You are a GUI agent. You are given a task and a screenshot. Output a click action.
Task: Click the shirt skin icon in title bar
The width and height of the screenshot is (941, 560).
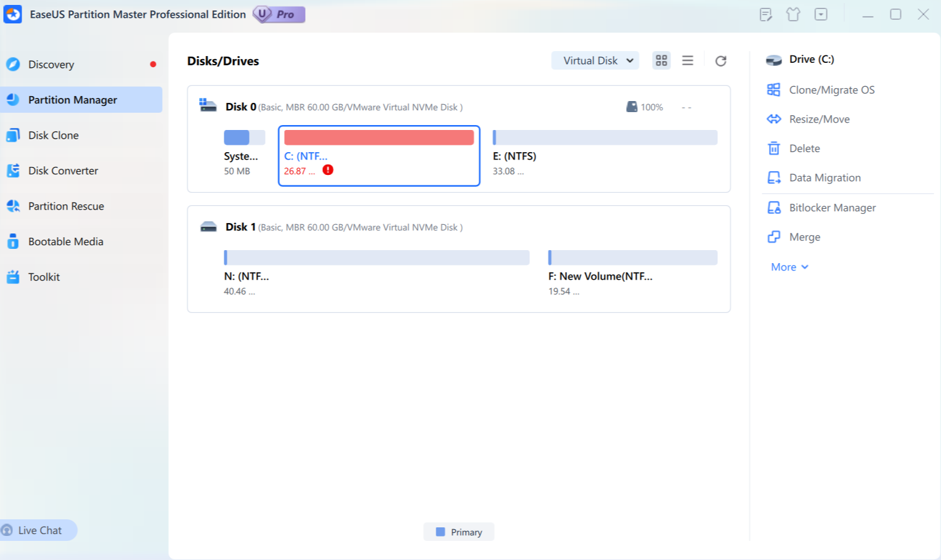click(x=793, y=14)
